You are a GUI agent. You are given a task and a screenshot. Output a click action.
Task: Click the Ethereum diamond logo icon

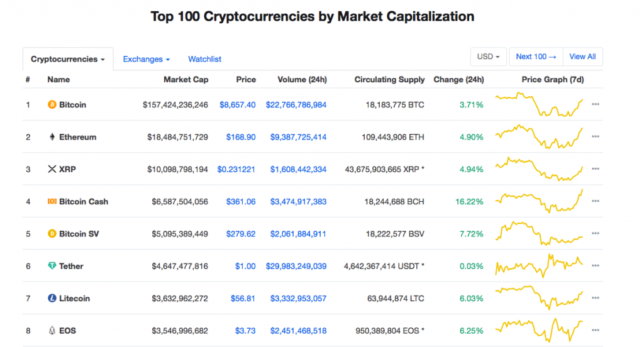(x=52, y=137)
